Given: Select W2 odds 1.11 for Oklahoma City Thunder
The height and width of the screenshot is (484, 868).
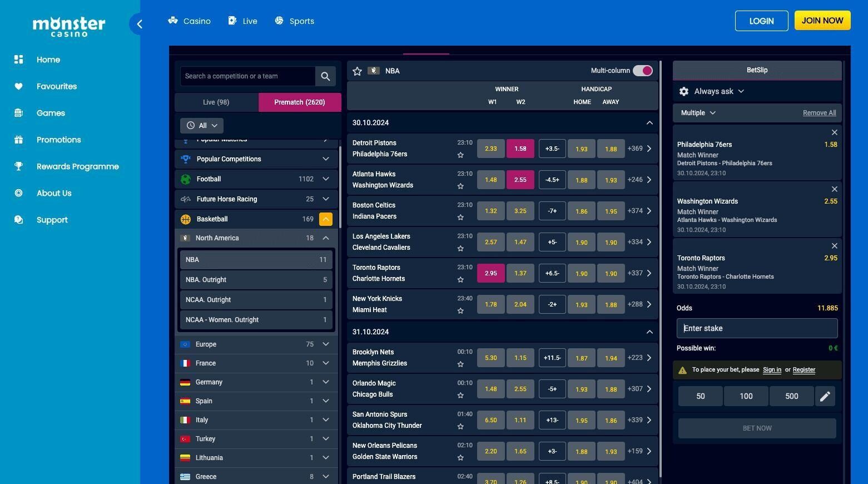Looking at the screenshot, I should tap(520, 420).
